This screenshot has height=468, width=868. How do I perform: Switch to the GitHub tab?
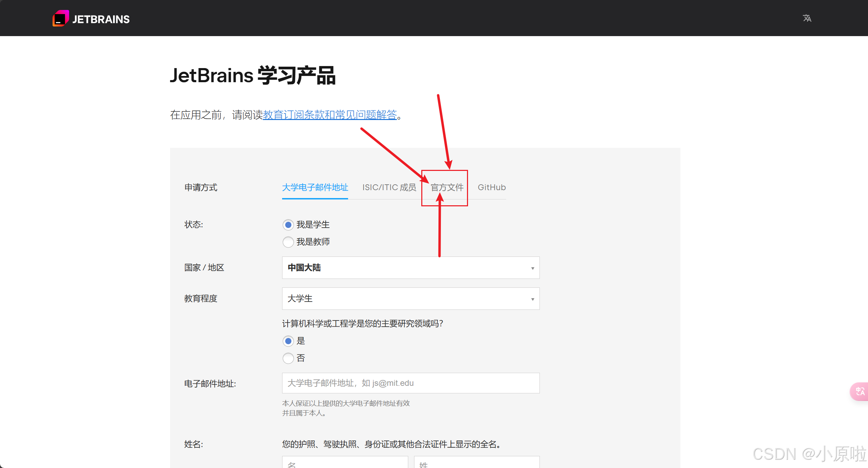[491, 187]
